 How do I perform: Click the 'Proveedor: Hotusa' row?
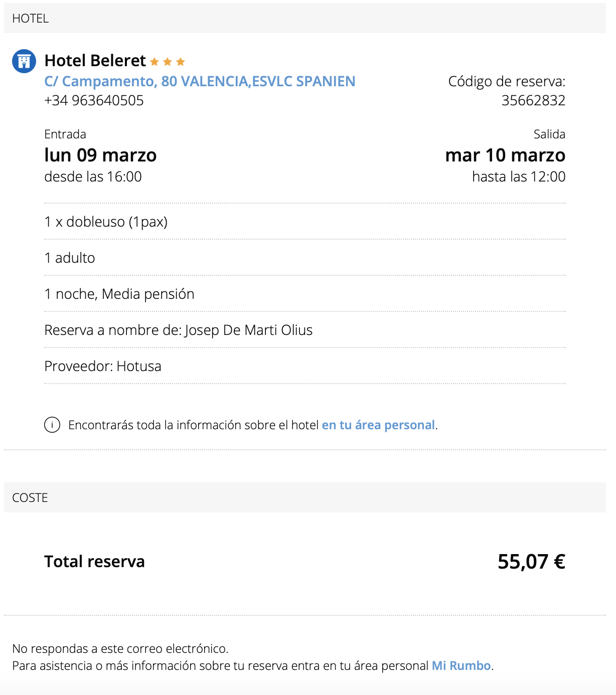point(305,366)
